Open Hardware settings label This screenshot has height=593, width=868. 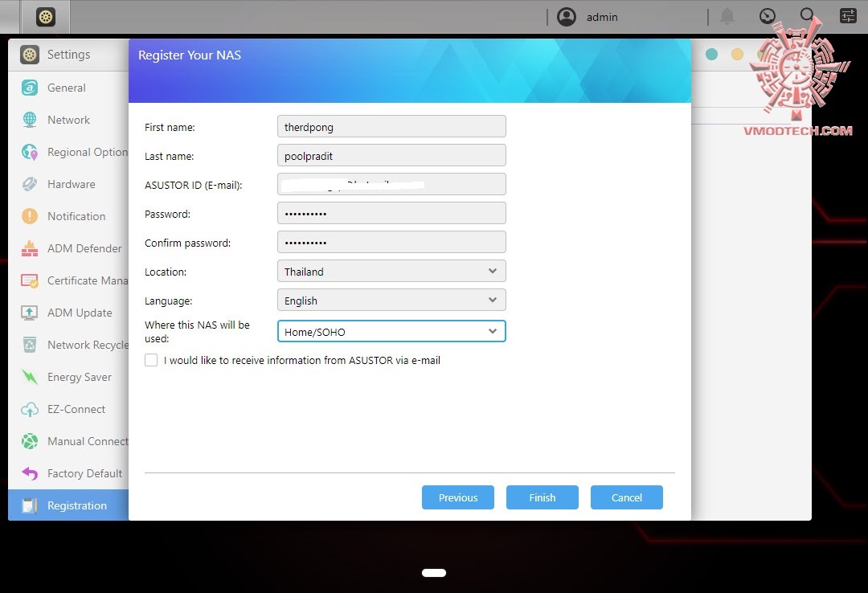pyautogui.click(x=71, y=184)
